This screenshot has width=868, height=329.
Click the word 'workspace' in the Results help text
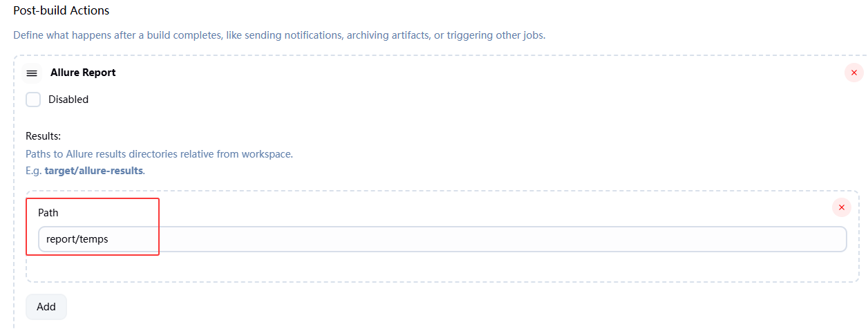(x=267, y=153)
